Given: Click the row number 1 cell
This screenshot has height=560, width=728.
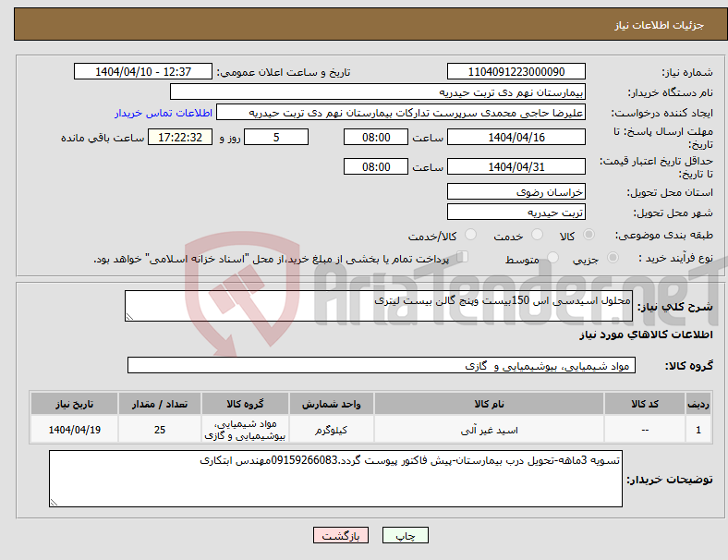Looking at the screenshot, I should pyautogui.click(x=698, y=430).
